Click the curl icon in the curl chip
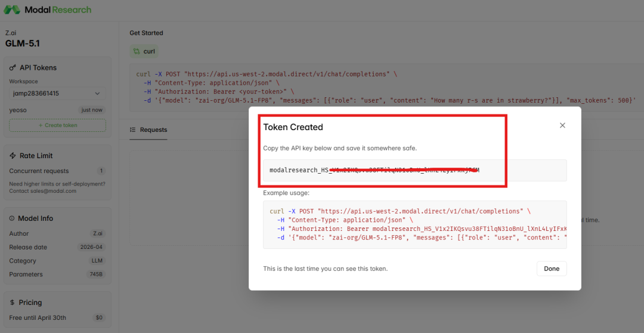This screenshot has height=333, width=644. (x=137, y=51)
